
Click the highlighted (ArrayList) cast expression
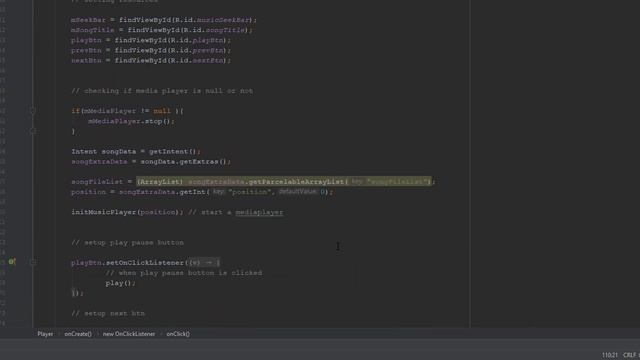click(160, 182)
